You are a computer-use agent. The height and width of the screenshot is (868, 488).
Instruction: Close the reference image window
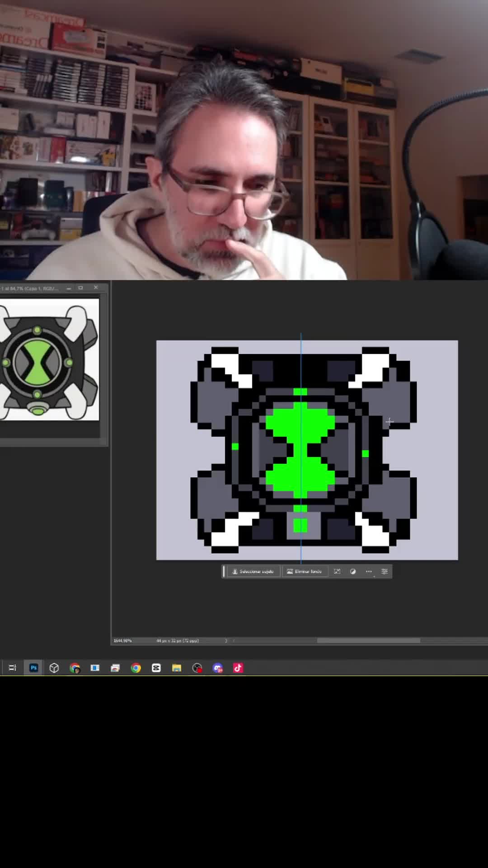[96, 288]
